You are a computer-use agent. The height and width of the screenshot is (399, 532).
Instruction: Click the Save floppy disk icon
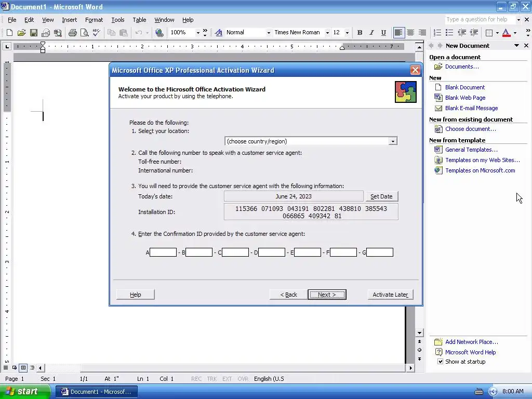(x=33, y=33)
